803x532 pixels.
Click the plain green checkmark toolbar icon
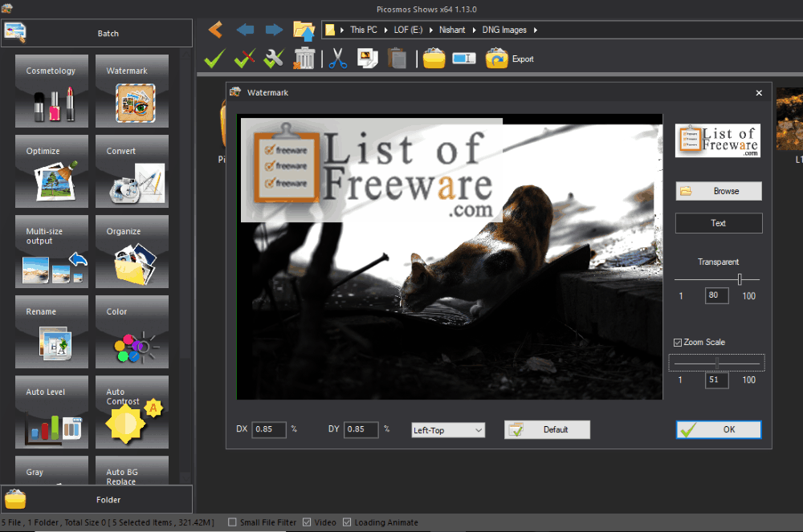pos(214,59)
